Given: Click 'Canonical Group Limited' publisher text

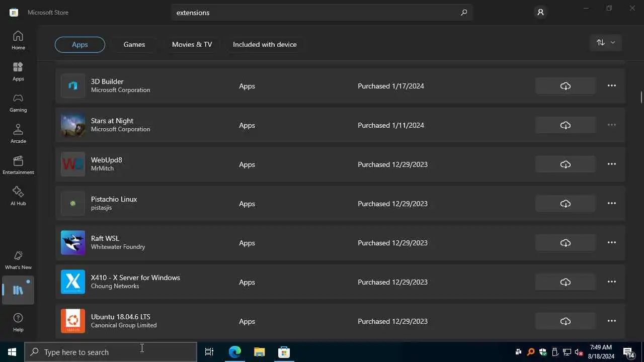Looking at the screenshot, I should coord(124,325).
